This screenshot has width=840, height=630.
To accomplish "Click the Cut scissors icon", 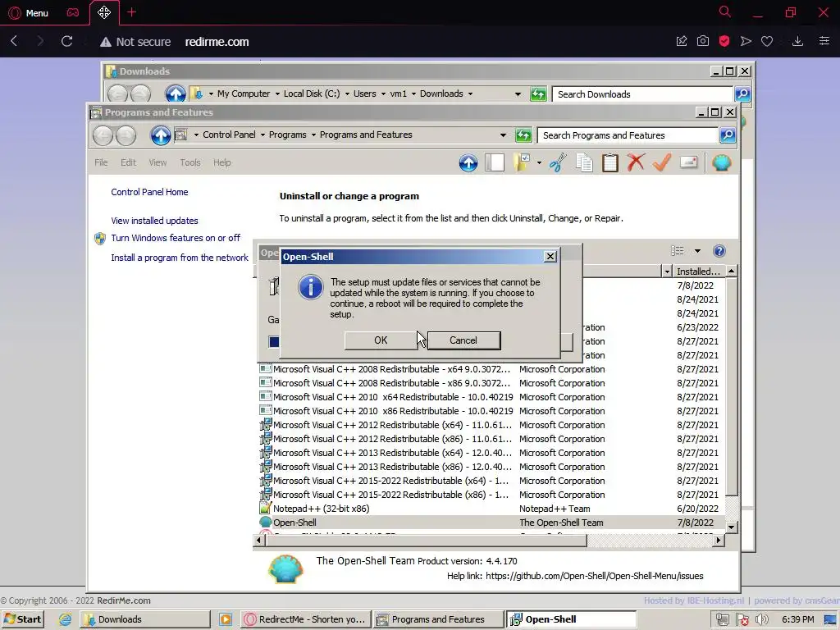I will click(x=558, y=163).
